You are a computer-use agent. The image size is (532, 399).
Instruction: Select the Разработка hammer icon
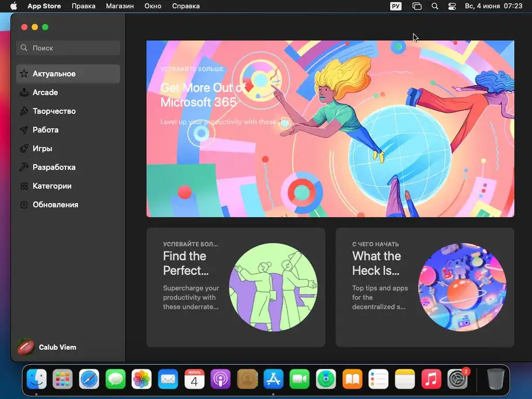tap(24, 167)
